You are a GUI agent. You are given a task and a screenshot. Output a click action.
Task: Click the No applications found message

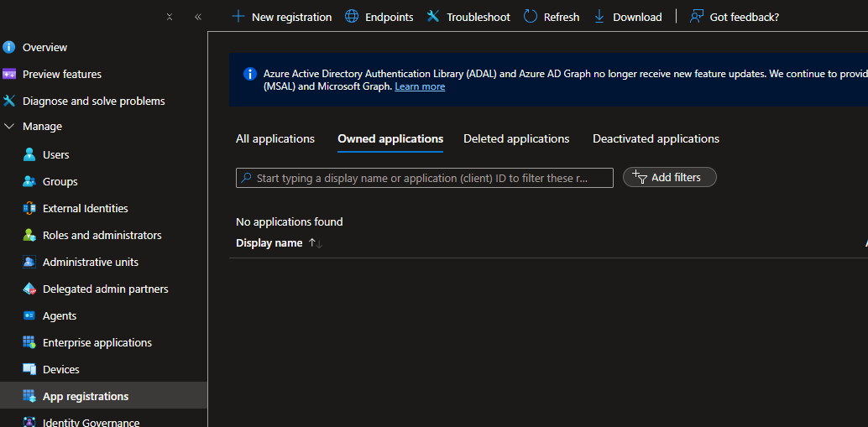pos(289,221)
